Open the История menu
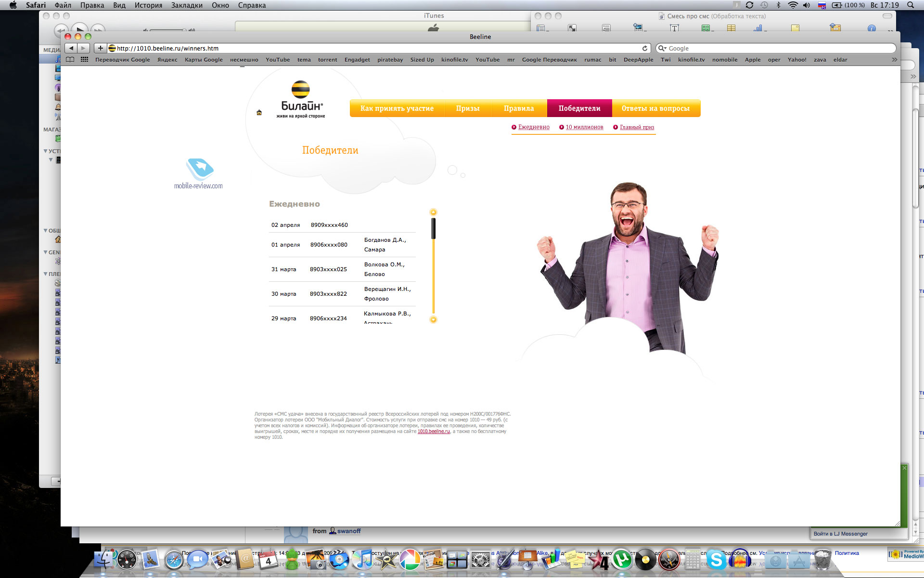 point(148,5)
